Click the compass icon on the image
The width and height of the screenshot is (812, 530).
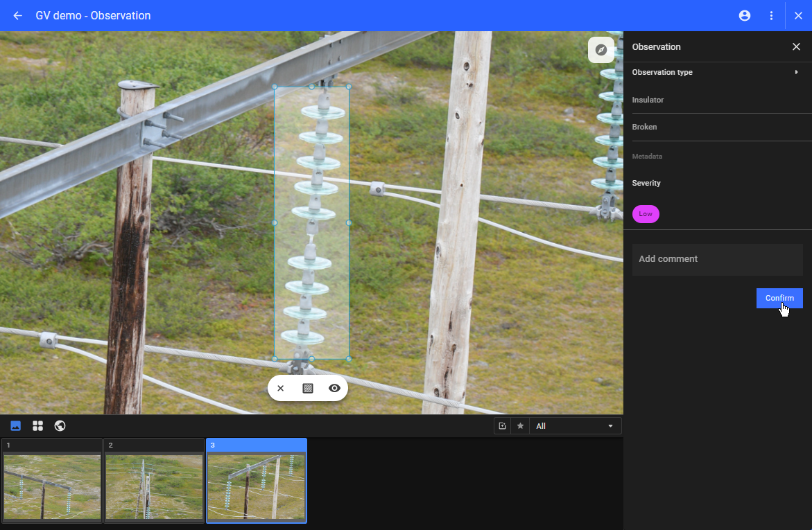coord(601,50)
